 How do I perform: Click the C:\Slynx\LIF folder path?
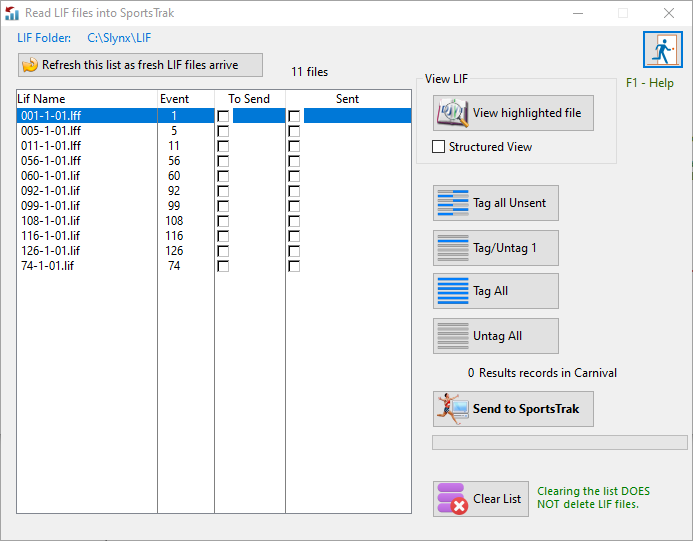(119, 38)
